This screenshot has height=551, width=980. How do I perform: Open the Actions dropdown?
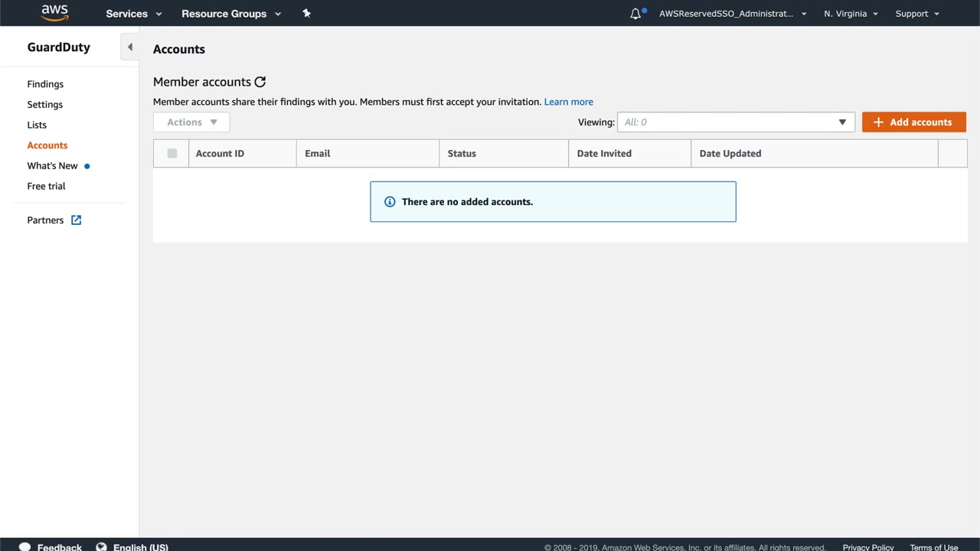[191, 122]
